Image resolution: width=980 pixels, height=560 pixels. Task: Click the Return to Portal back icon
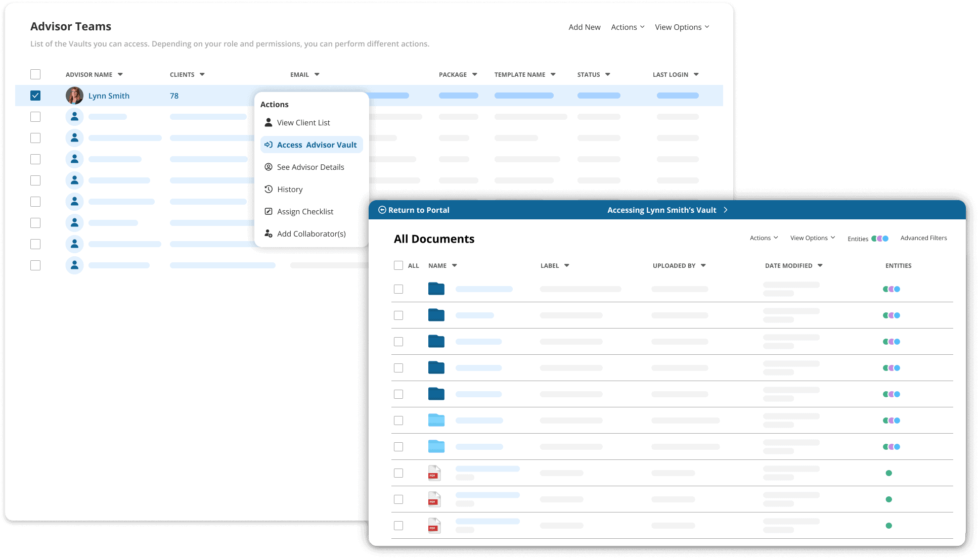point(382,210)
